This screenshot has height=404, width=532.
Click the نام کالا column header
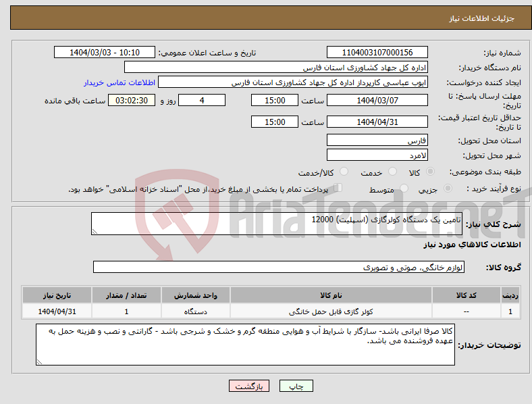(331, 295)
